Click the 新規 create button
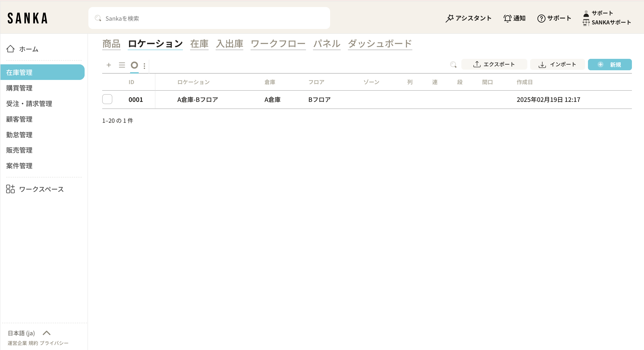The width and height of the screenshot is (644, 350). click(x=609, y=65)
